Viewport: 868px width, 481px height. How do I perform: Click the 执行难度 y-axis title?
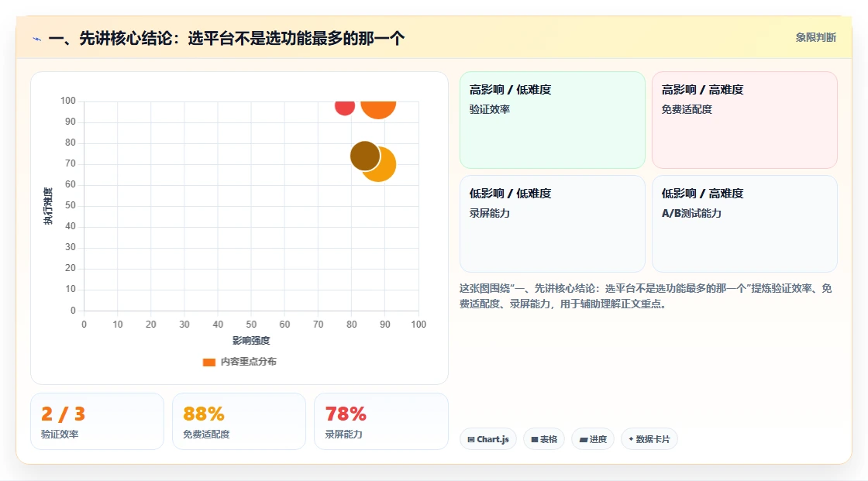48,206
